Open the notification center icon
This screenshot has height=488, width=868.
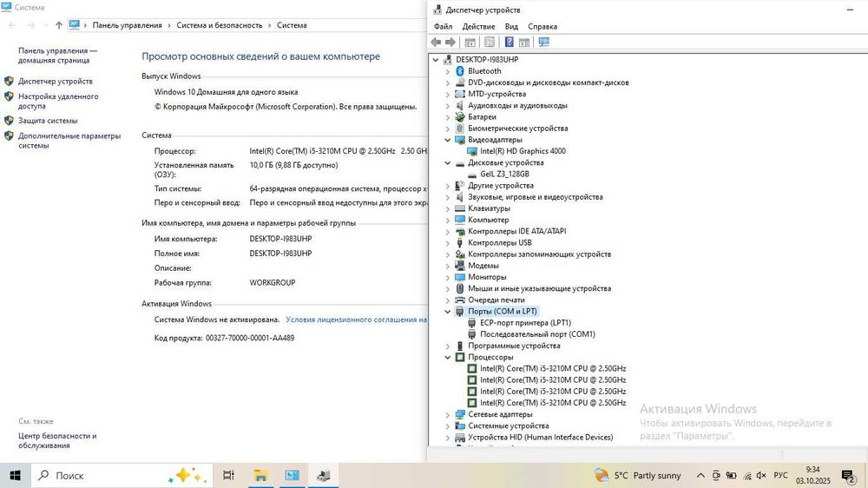click(x=848, y=476)
